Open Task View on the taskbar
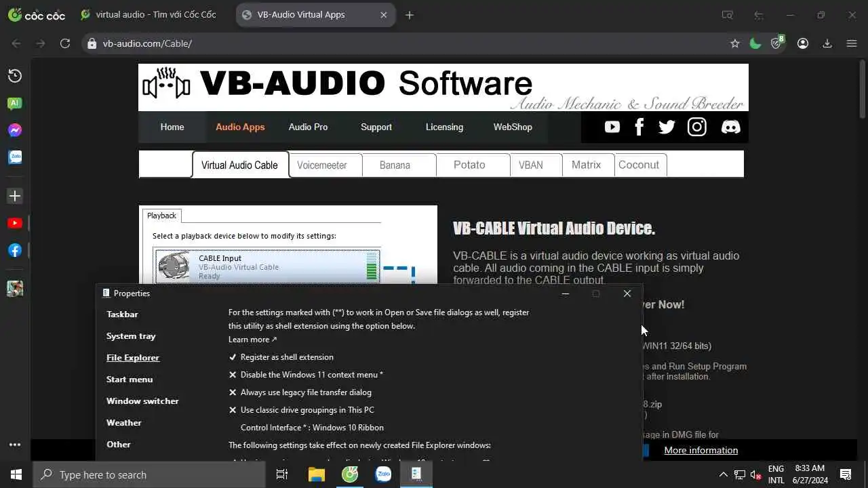 coord(282,474)
